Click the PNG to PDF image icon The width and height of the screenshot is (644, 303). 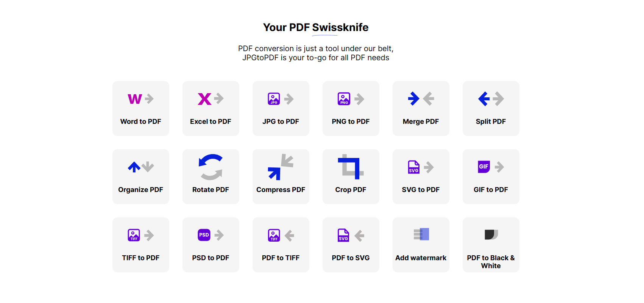[x=344, y=99]
